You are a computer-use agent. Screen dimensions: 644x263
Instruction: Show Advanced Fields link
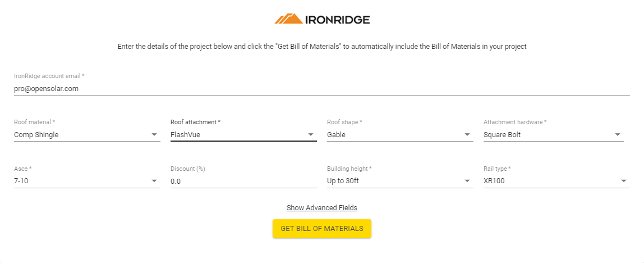322,207
